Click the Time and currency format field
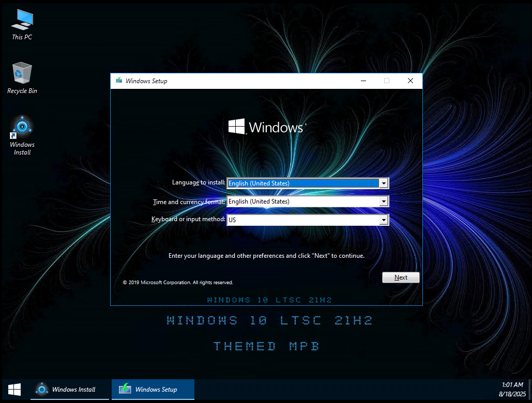 click(x=308, y=202)
